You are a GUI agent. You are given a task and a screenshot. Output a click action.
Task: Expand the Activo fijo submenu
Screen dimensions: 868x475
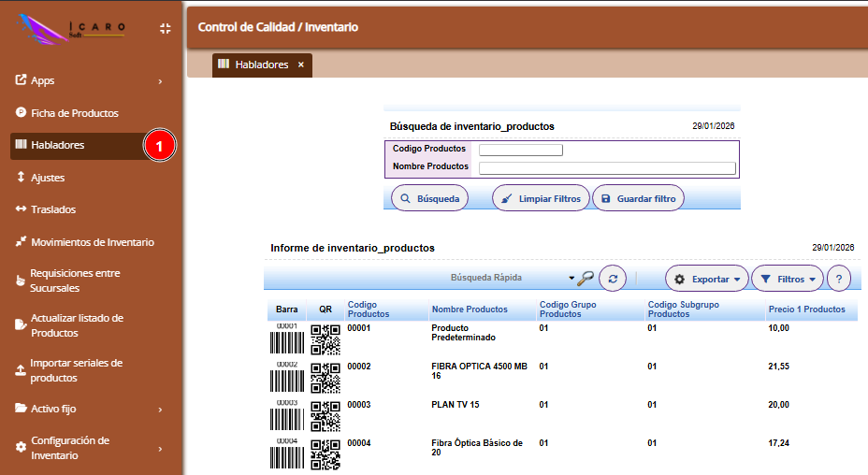point(160,409)
